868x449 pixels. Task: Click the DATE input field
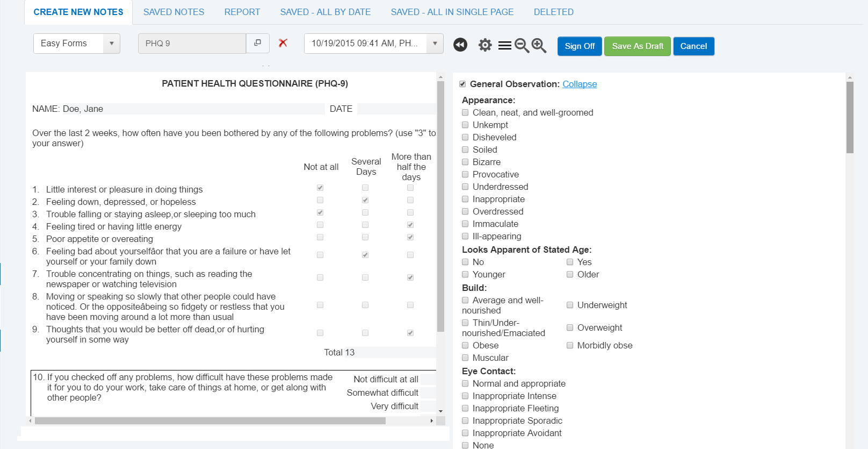tap(396, 109)
